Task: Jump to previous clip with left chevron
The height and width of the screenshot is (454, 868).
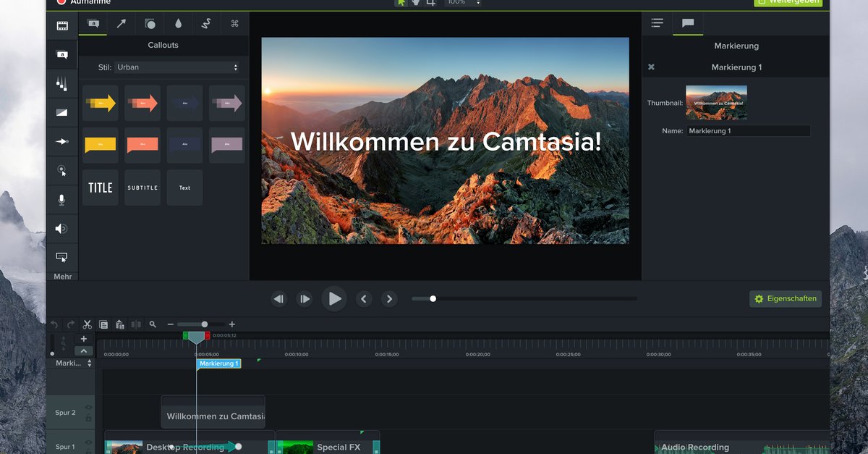Action: pyautogui.click(x=364, y=298)
